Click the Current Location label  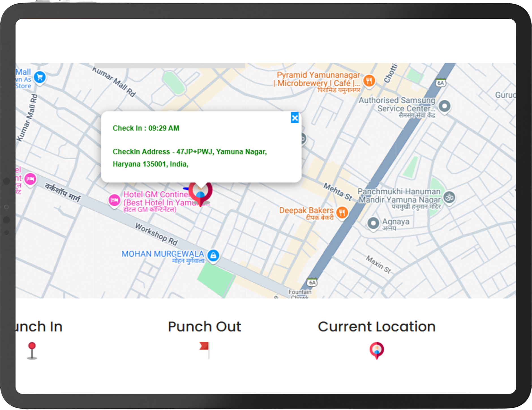point(377,326)
